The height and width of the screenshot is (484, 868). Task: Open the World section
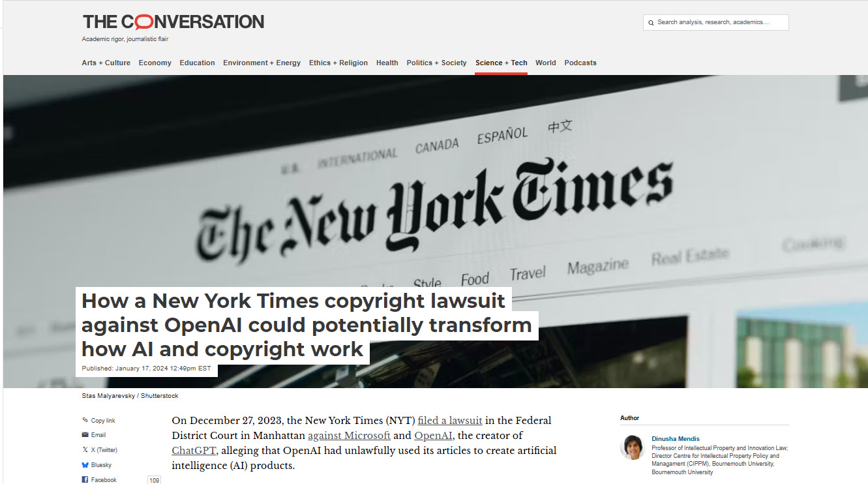click(x=545, y=63)
